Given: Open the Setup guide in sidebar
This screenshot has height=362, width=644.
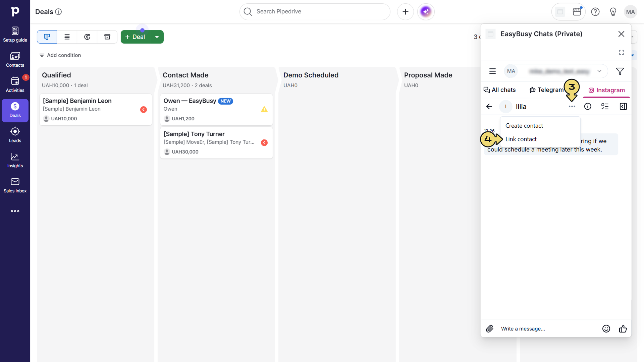Looking at the screenshot, I should pyautogui.click(x=15, y=35).
